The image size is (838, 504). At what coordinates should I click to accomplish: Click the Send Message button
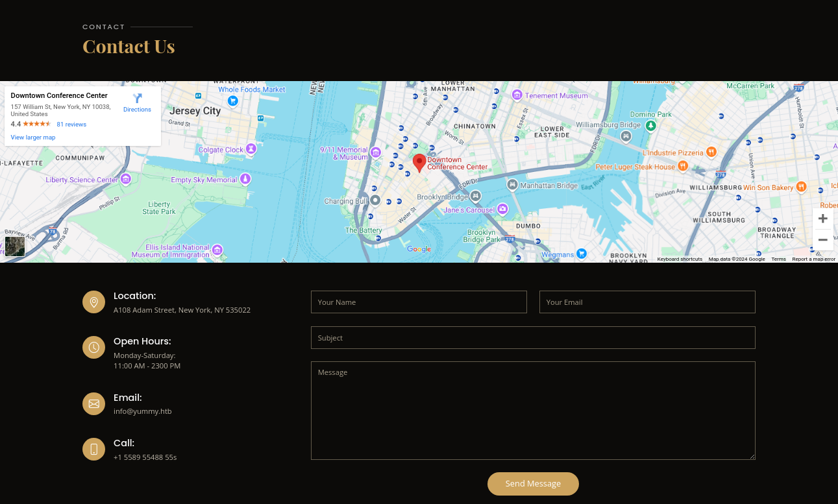coord(533,484)
